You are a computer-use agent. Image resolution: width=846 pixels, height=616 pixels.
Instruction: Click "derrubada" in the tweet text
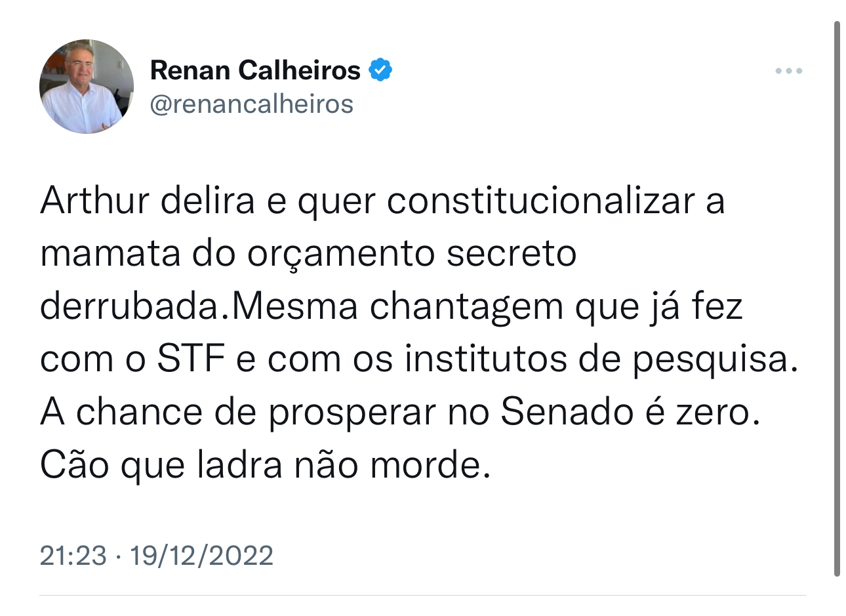(128, 307)
